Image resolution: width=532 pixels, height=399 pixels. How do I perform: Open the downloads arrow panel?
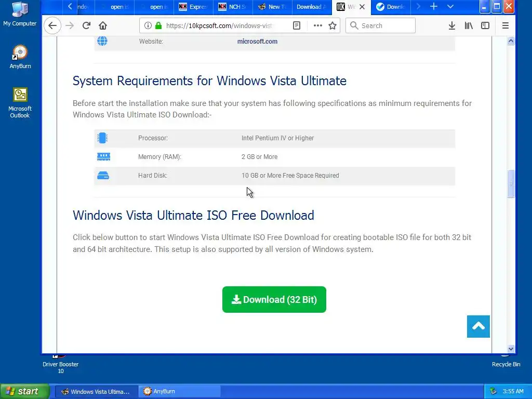tap(451, 25)
